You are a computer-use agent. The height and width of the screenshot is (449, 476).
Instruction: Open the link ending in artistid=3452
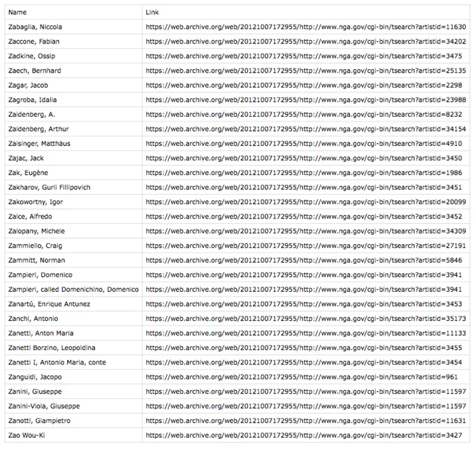[304, 217]
